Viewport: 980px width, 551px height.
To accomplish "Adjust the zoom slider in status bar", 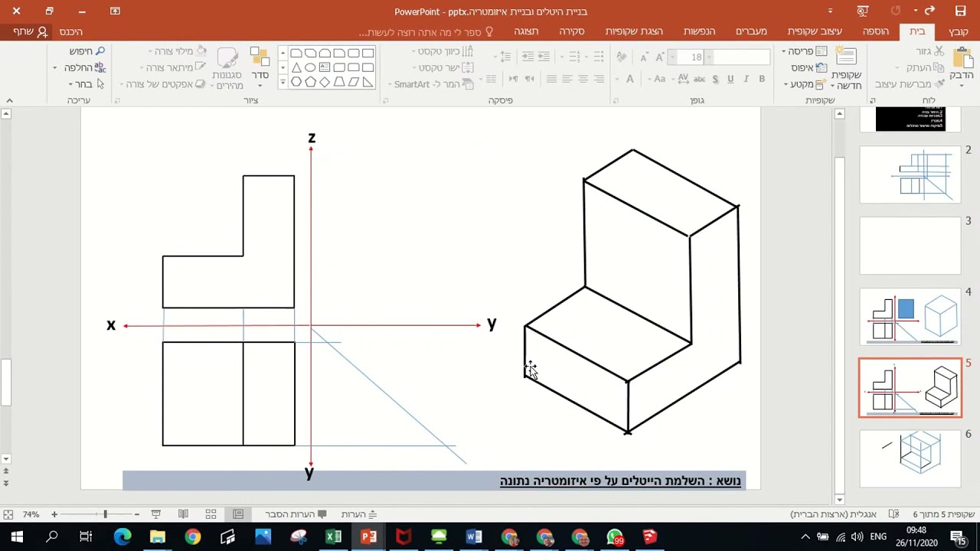I will 105,514.
